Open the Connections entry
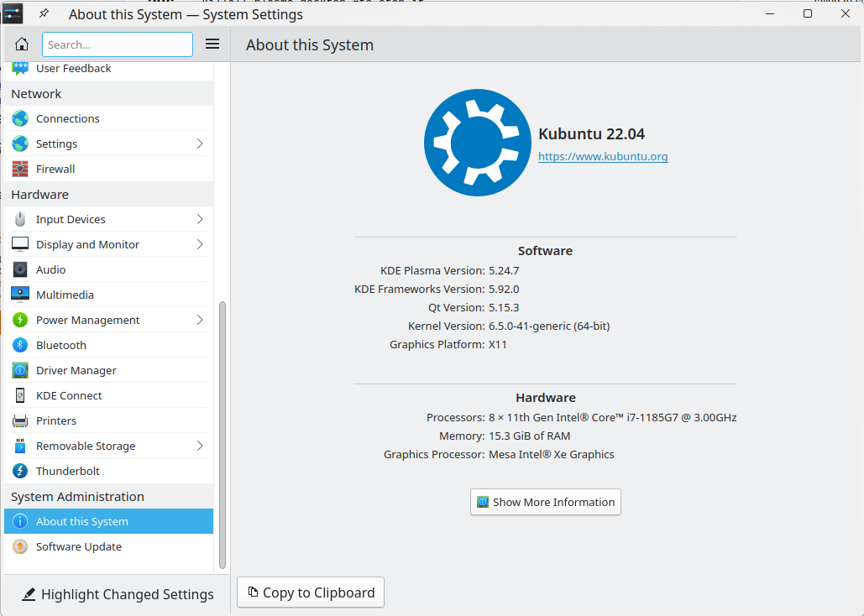Image resolution: width=864 pixels, height=616 pixels. pyautogui.click(x=108, y=118)
